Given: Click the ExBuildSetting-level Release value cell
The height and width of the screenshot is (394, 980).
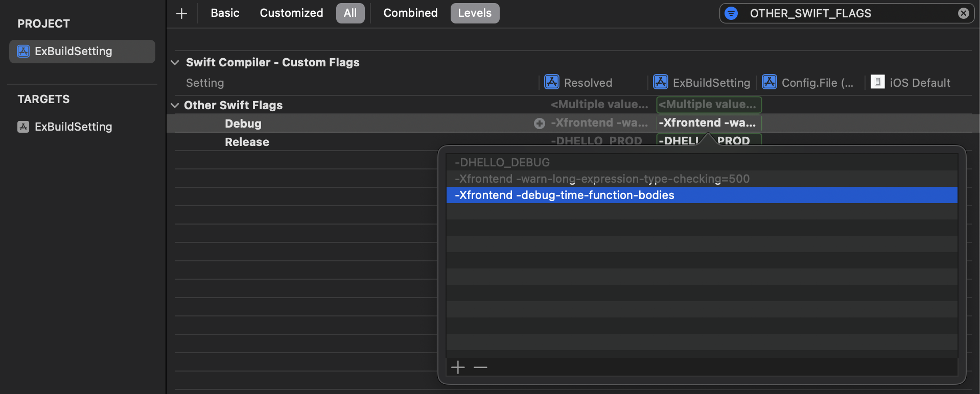Looking at the screenshot, I should [709, 140].
